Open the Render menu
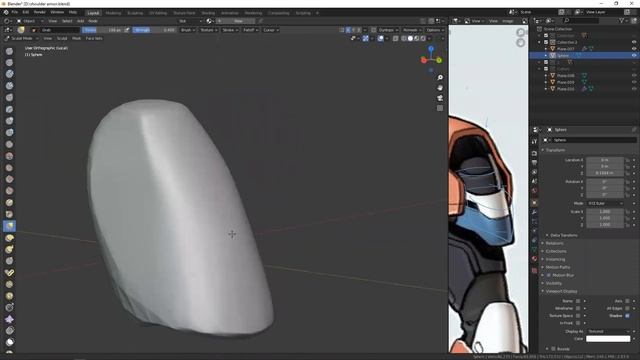Screen dimensions: 640x360 tap(40, 12)
